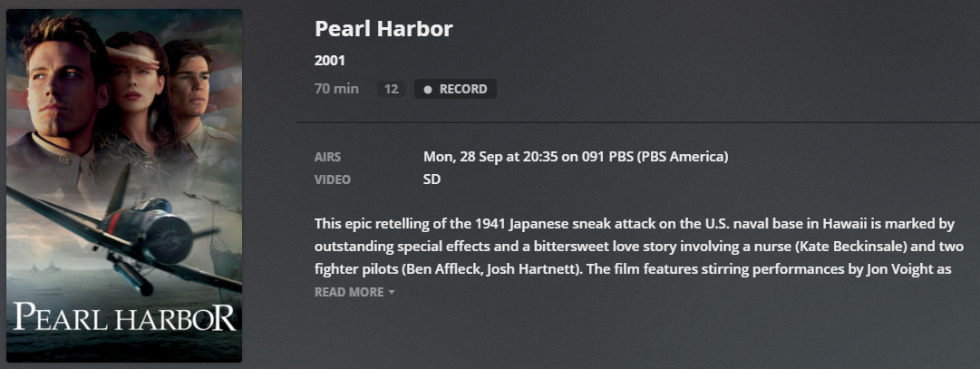Click the AIRS label
The width and height of the screenshot is (980, 369).
[x=328, y=157]
